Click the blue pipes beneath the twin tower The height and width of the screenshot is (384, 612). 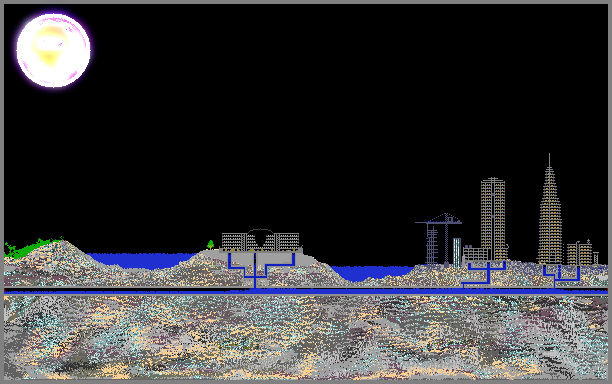pyautogui.click(x=484, y=274)
